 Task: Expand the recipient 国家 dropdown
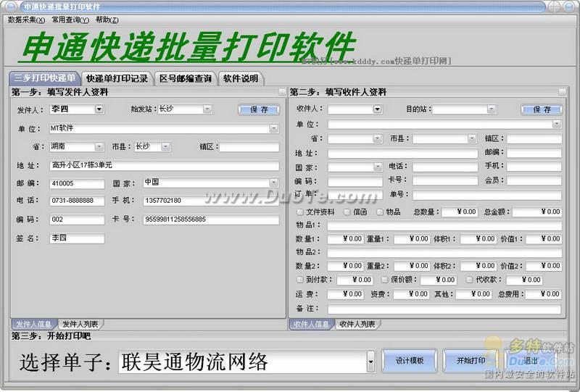pos(377,167)
